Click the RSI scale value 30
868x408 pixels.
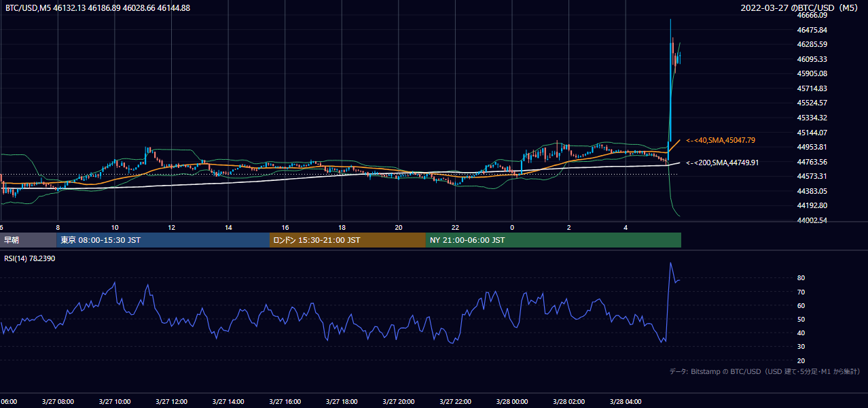pyautogui.click(x=801, y=347)
